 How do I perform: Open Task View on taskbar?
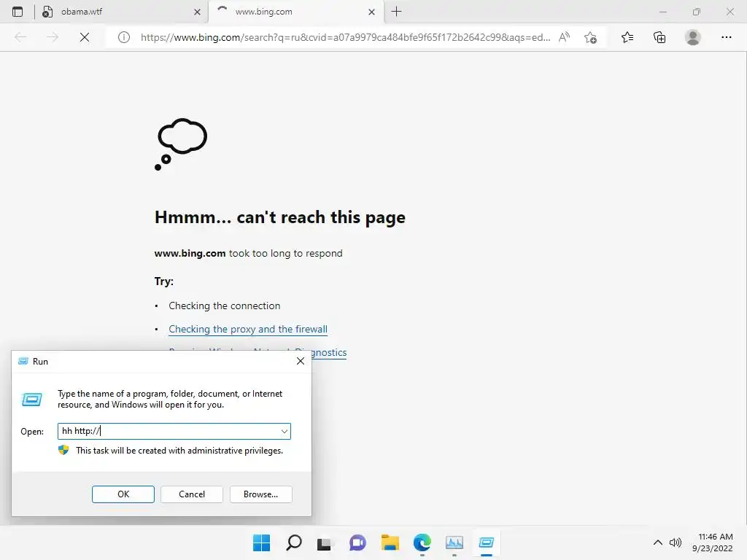pyautogui.click(x=325, y=542)
